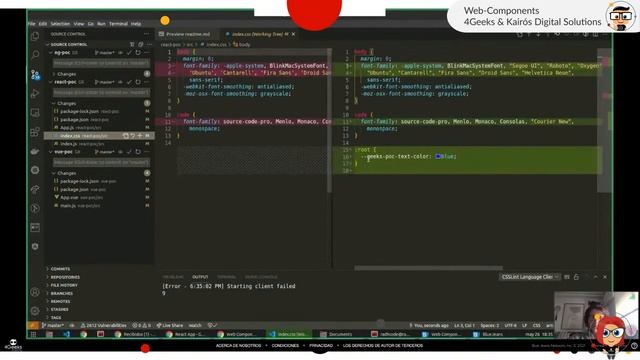Expand Changes under ng-poc
640x360 pixels.
[54, 74]
